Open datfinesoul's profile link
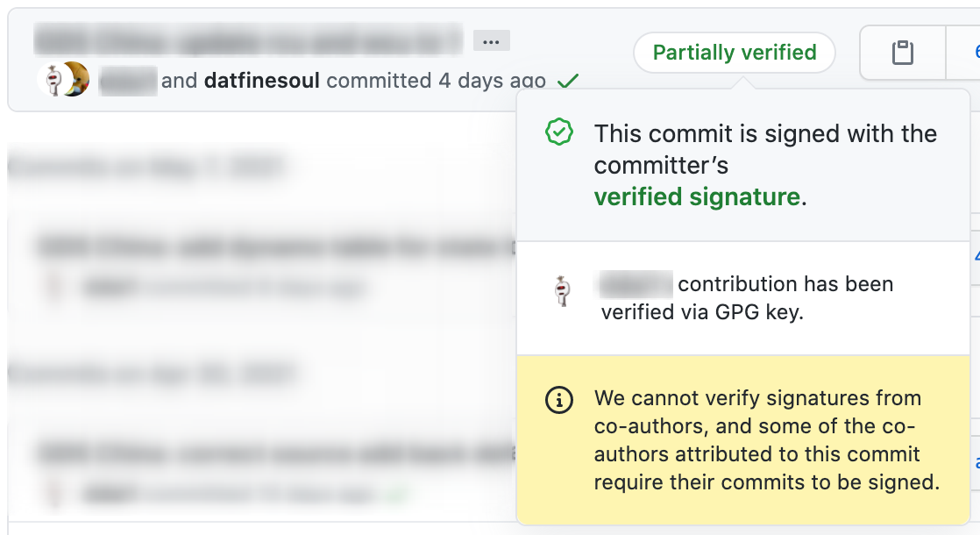 262,81
